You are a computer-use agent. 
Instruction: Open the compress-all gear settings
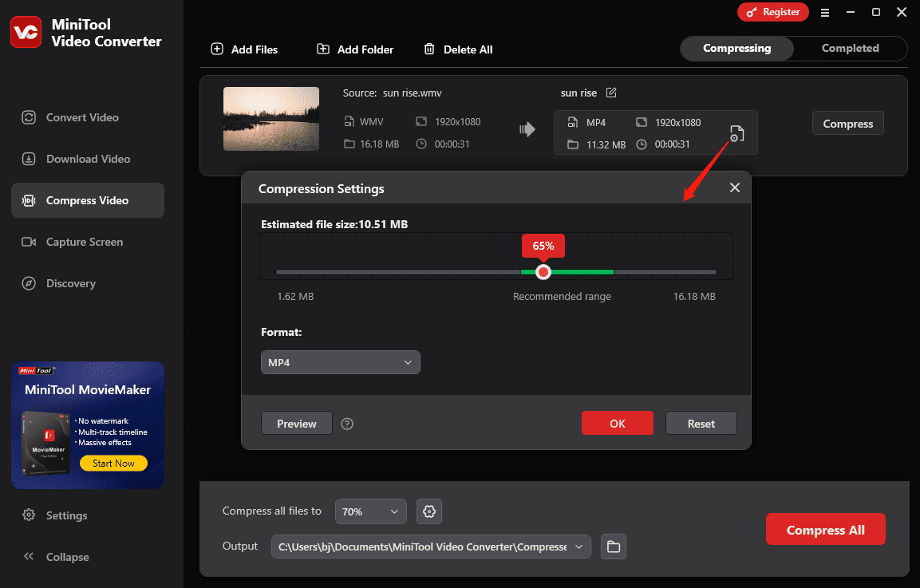pos(429,511)
